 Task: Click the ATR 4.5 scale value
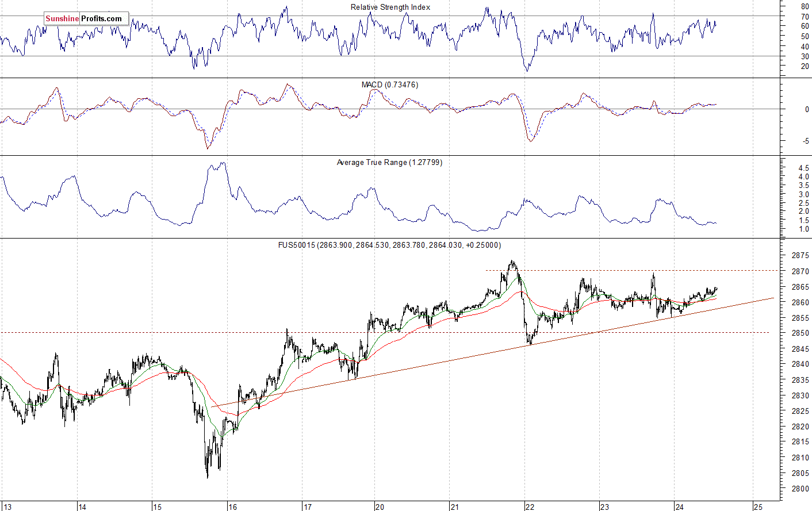tap(803, 168)
